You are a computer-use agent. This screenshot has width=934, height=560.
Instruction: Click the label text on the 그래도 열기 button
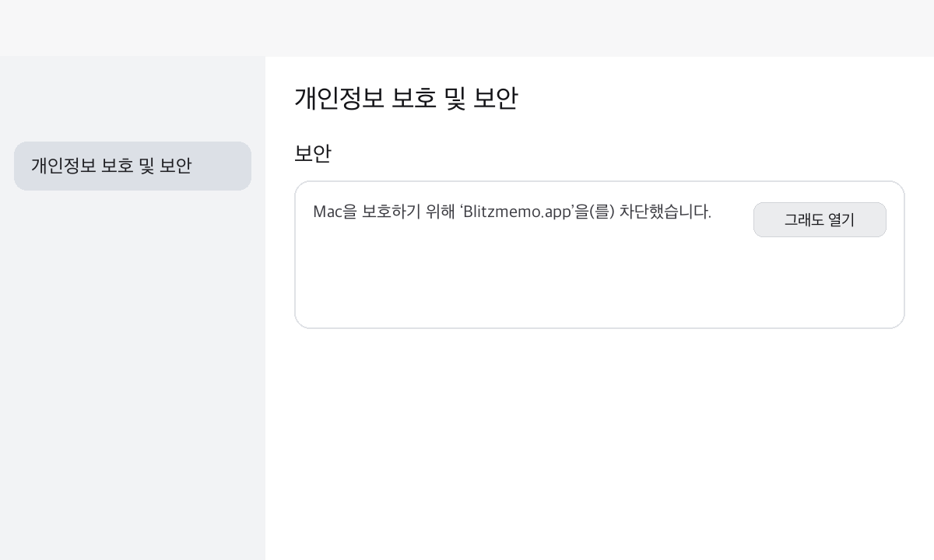click(820, 220)
